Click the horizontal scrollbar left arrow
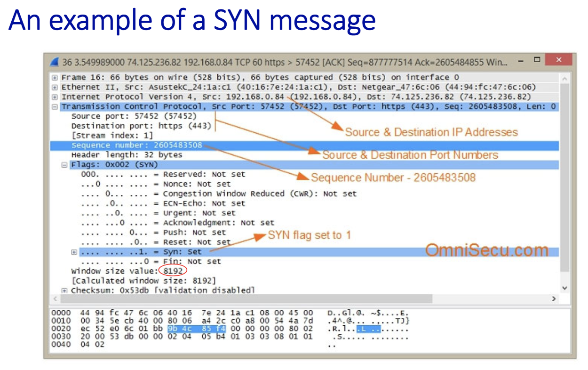588x370 pixels. (55, 299)
